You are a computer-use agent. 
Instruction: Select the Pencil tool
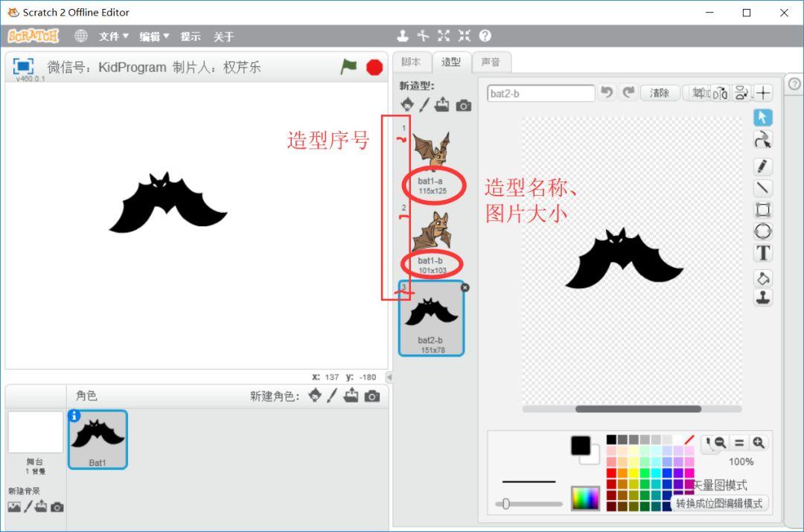click(x=762, y=167)
